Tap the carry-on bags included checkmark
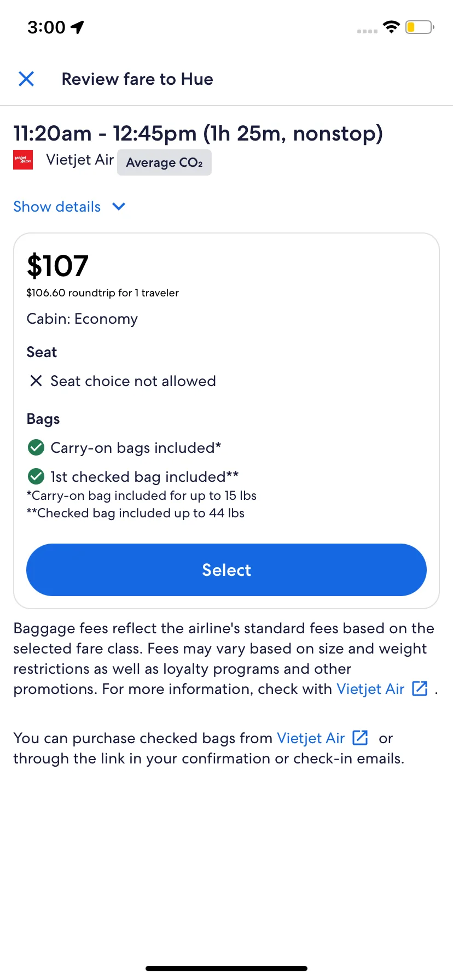Viewport: 453px width, 980px height. pos(36,448)
